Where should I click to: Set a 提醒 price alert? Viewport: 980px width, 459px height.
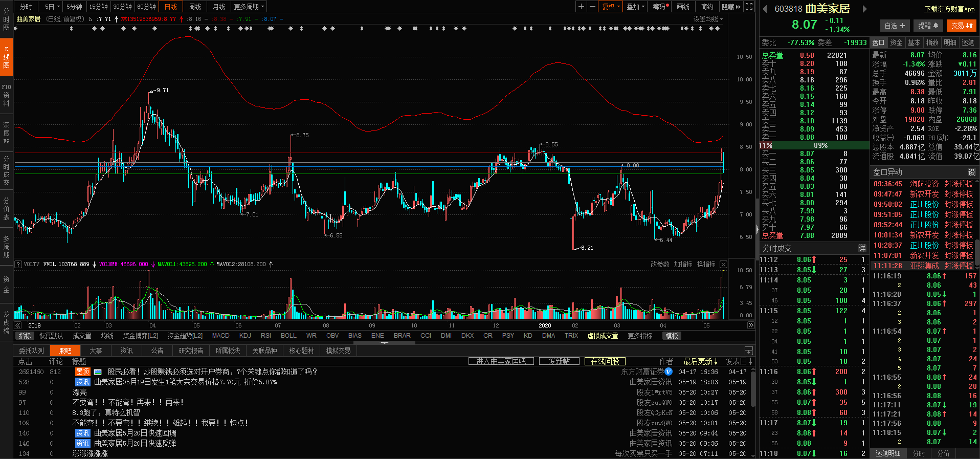pos(928,26)
